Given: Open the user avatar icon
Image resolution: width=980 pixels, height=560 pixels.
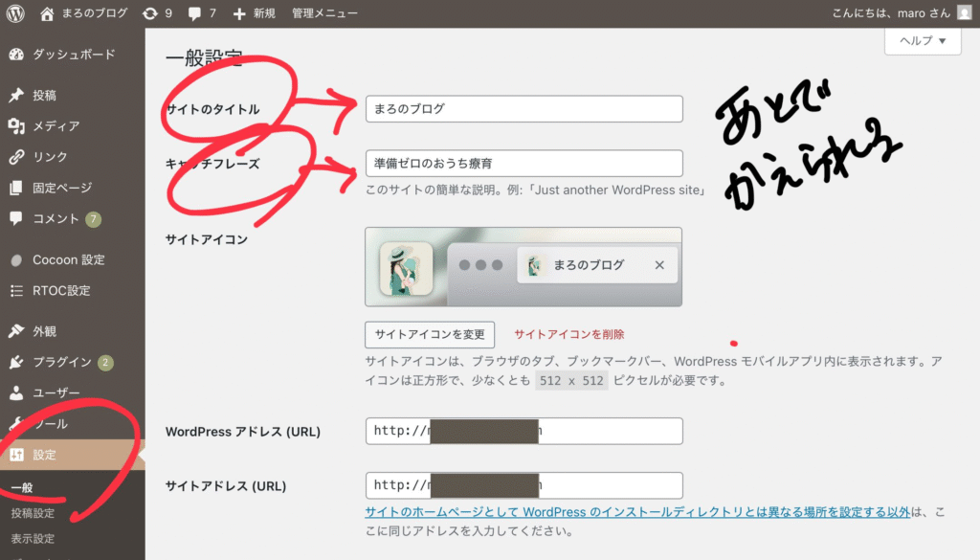Looking at the screenshot, I should [x=964, y=13].
